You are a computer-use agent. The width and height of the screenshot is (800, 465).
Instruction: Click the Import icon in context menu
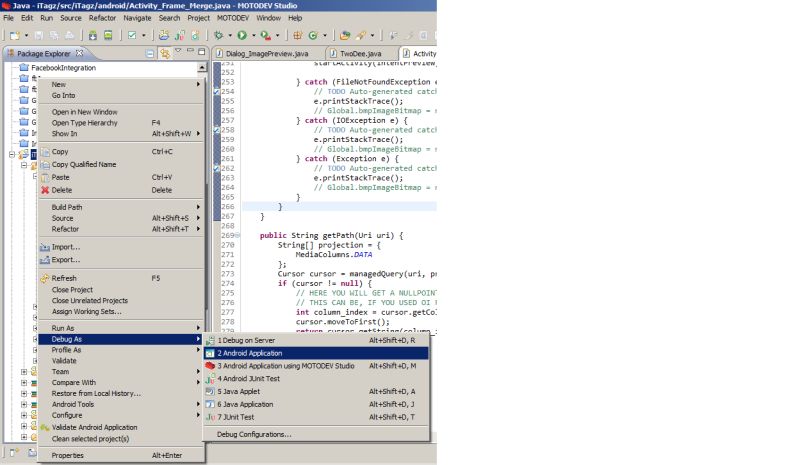[x=45, y=247]
